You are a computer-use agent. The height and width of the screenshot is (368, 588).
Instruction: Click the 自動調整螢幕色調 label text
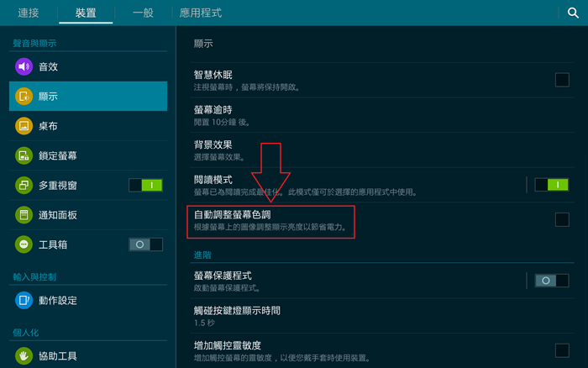[232, 214]
